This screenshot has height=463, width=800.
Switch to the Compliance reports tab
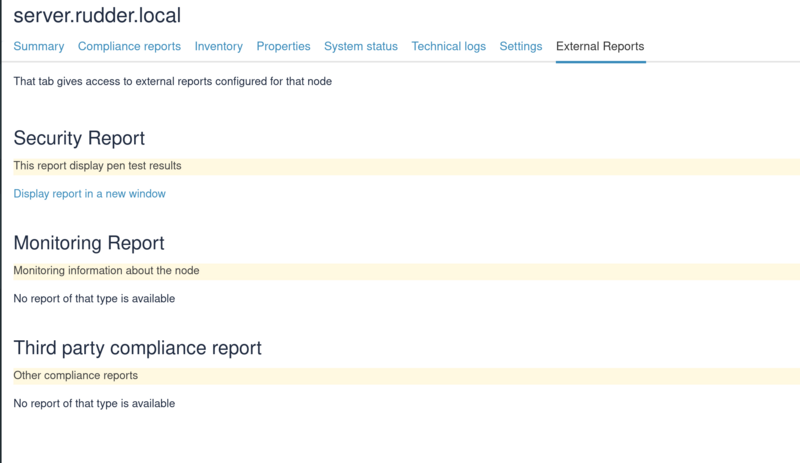click(x=129, y=46)
